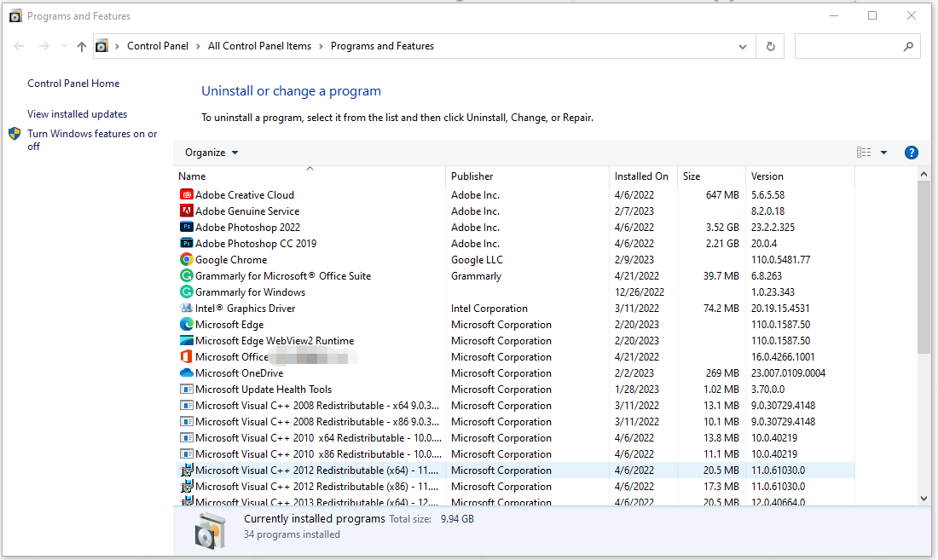Click the search magnifier icon
Image resolution: width=938 pixels, height=560 pixels.
908,46
